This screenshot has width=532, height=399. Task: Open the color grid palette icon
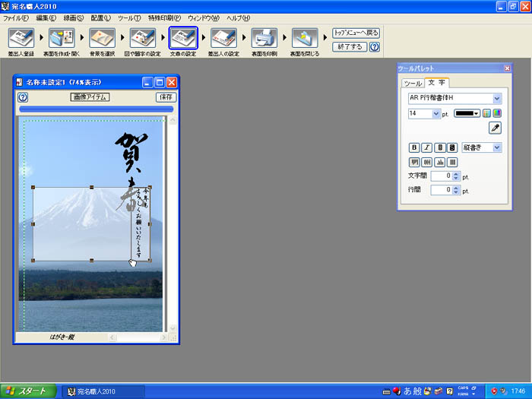tap(487, 113)
